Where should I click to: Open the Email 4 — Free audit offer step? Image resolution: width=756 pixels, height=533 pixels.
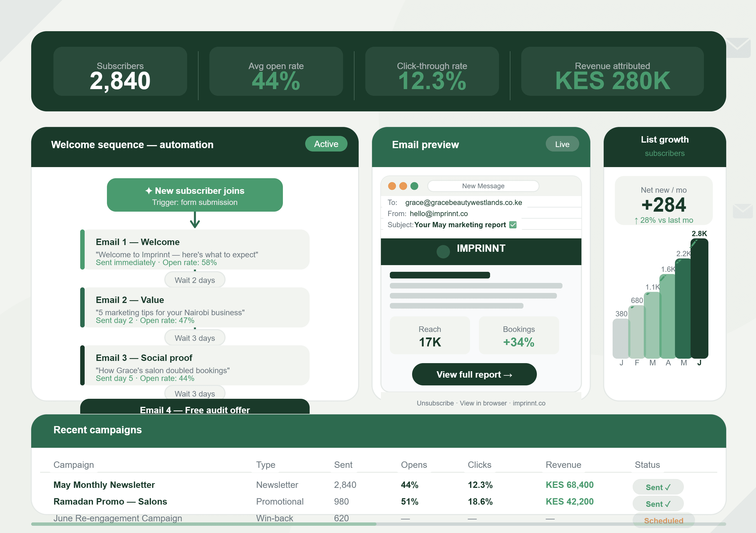pyautogui.click(x=195, y=407)
